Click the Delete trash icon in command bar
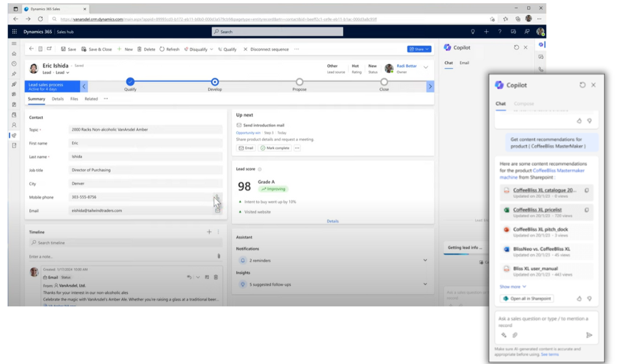 tap(140, 49)
